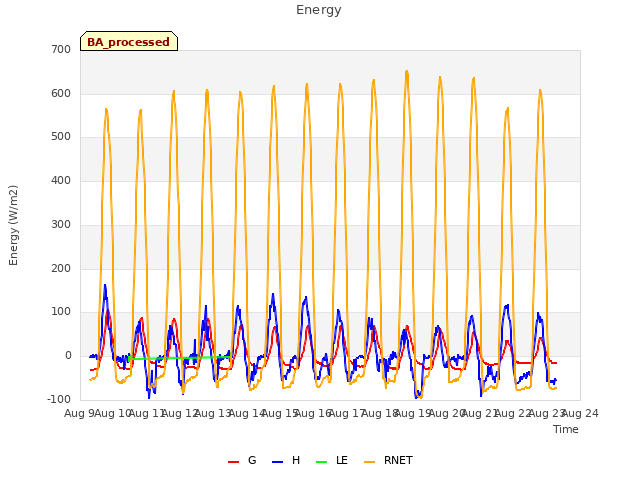This screenshot has height=480, width=640.
Task: Click the 700 y-axis tick label
Action: point(61,49)
